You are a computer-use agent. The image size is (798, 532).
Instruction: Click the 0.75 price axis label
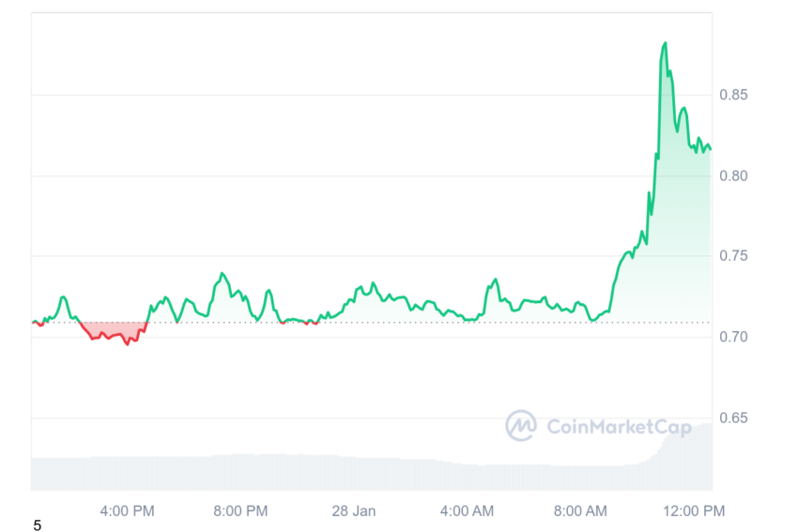733,256
